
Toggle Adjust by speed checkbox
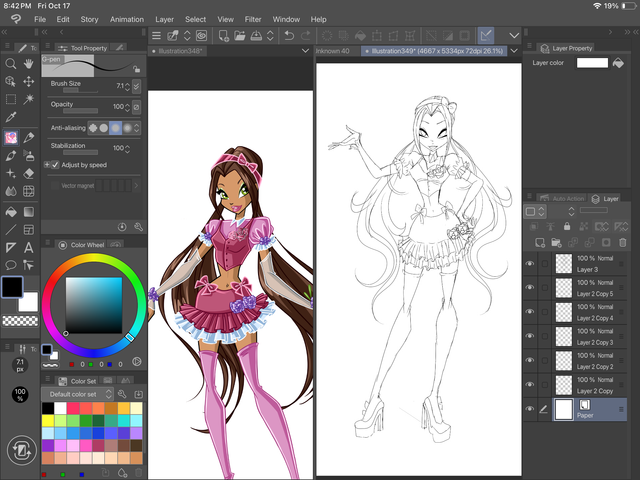pos(55,164)
